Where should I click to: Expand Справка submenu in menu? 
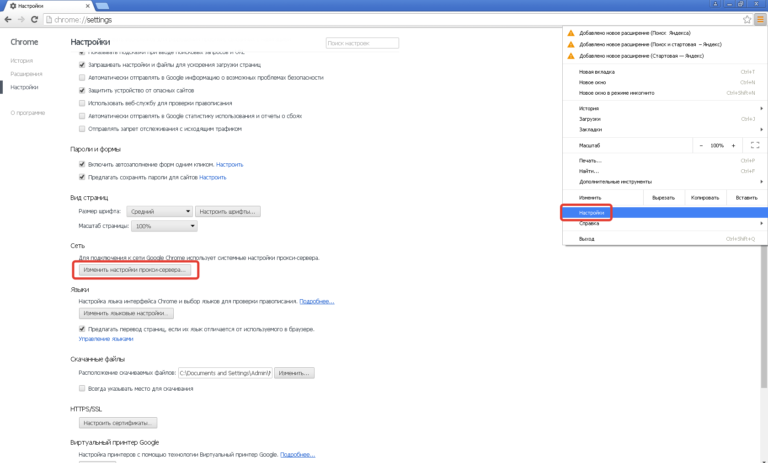(x=665, y=223)
